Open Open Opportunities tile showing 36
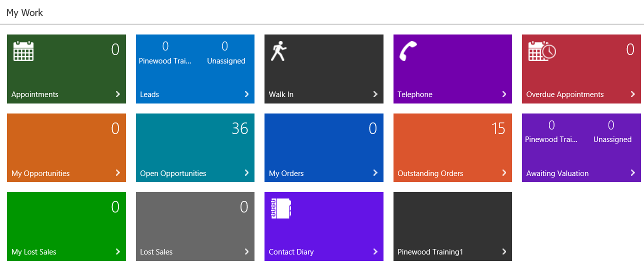This screenshot has width=644, height=269. click(x=195, y=148)
